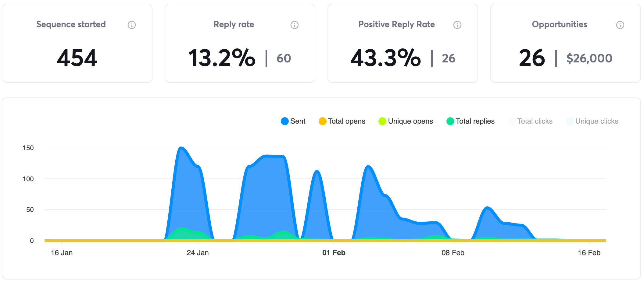Select the 08 Feb date label
The width and height of the screenshot is (644, 285).
coord(453,253)
